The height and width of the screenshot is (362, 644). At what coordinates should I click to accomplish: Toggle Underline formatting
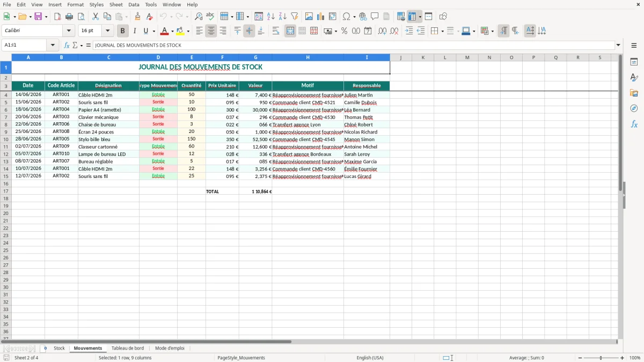(145, 31)
